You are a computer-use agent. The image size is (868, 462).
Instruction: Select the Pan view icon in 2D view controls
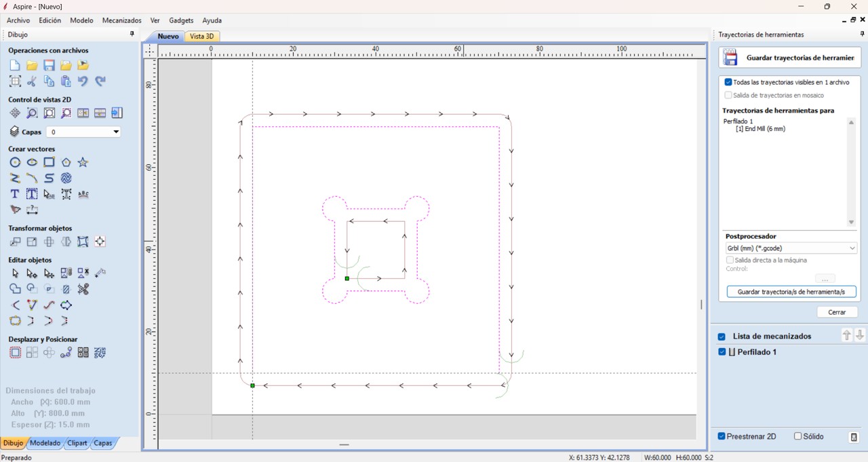click(x=15, y=113)
